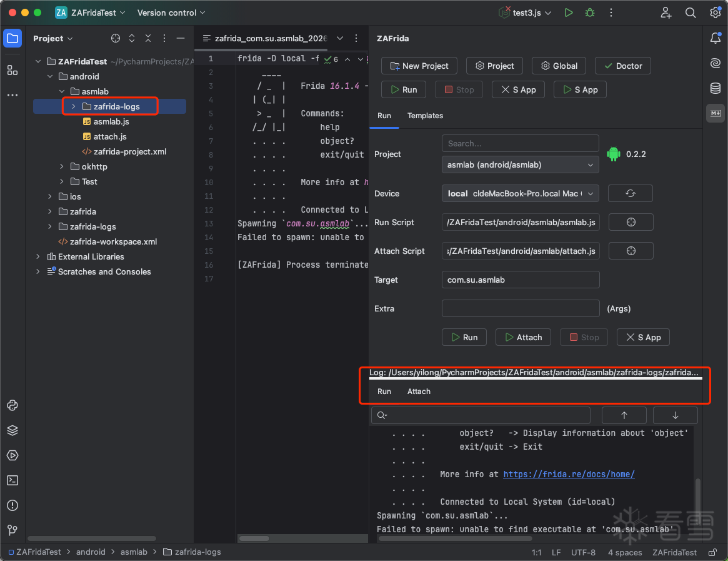Select the Attach log tab

(x=419, y=392)
